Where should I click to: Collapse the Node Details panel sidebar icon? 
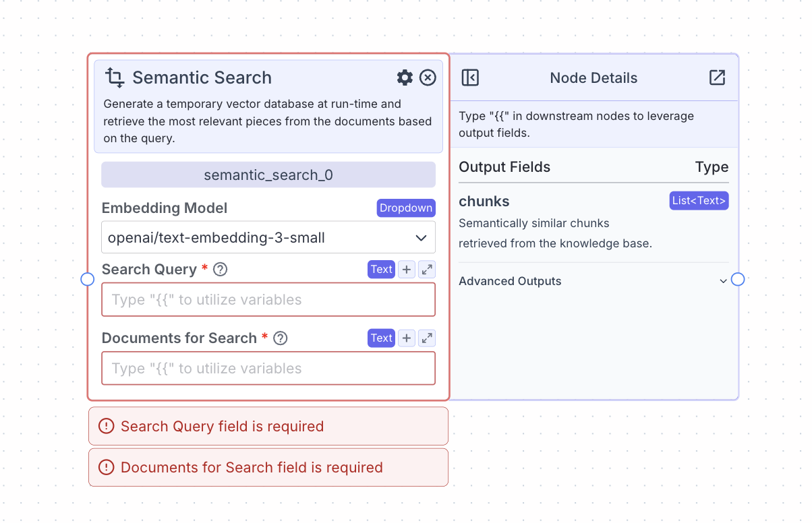tap(470, 78)
